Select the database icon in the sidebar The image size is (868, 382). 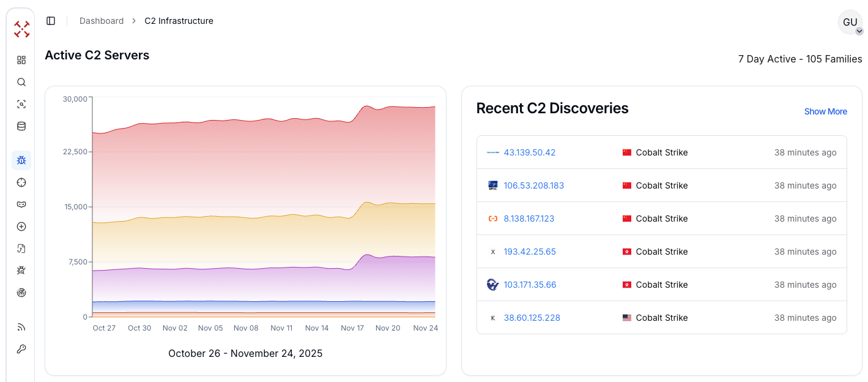[x=21, y=126]
